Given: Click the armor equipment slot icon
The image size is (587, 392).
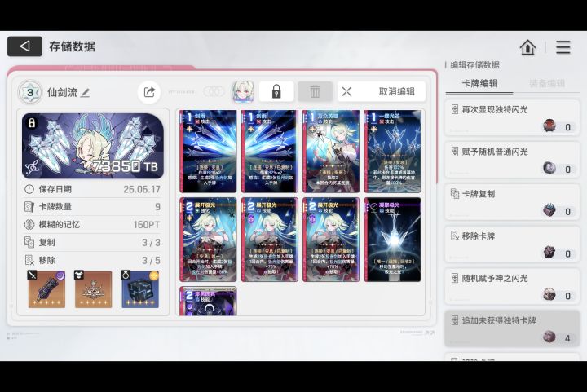Looking at the screenshot, I should pyautogui.click(x=93, y=289).
